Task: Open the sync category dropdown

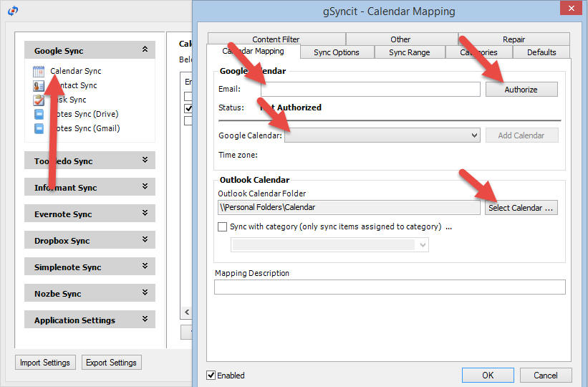Action: 329,245
